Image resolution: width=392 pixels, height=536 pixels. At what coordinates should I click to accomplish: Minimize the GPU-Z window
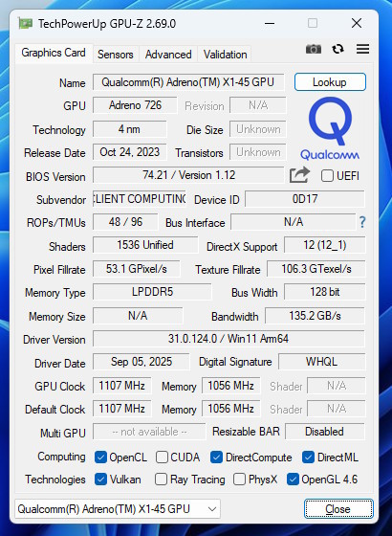[x=270, y=24]
